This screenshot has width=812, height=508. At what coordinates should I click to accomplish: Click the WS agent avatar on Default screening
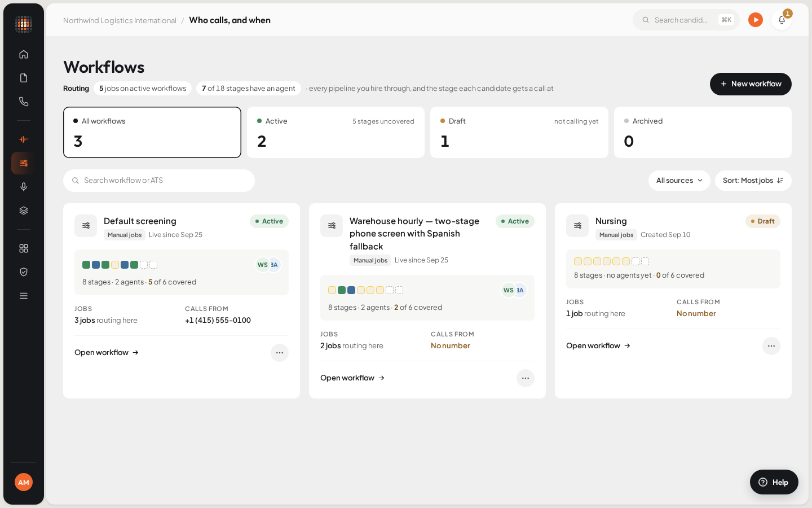pos(263,265)
